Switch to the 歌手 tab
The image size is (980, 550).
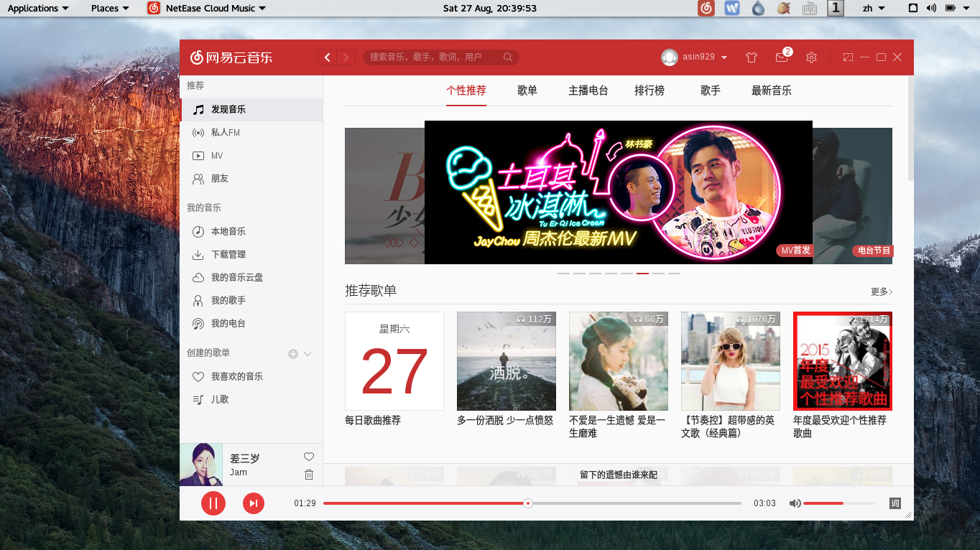(711, 90)
